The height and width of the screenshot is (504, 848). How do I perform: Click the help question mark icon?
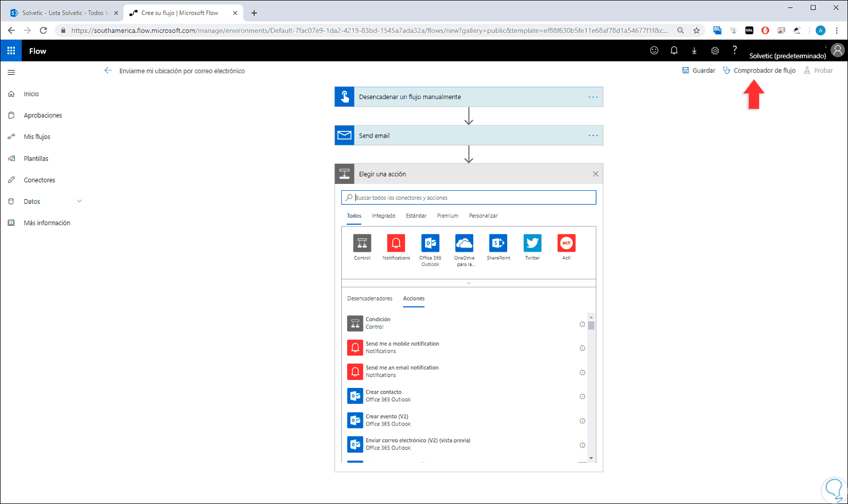click(x=735, y=50)
